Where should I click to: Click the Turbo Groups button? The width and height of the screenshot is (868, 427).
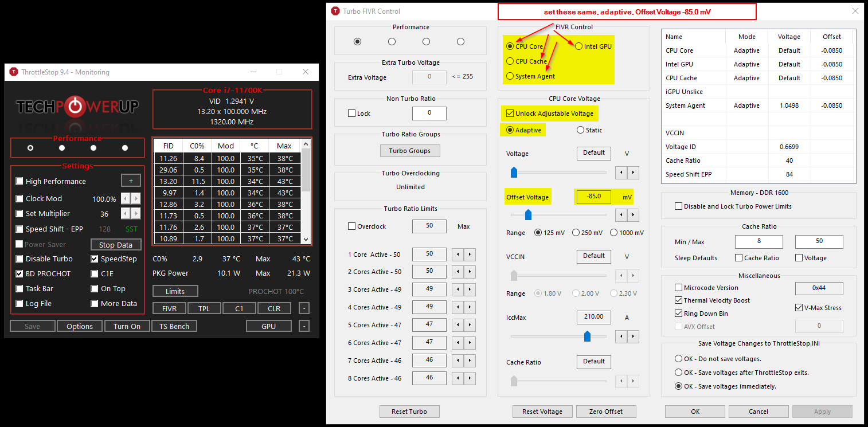tap(410, 150)
